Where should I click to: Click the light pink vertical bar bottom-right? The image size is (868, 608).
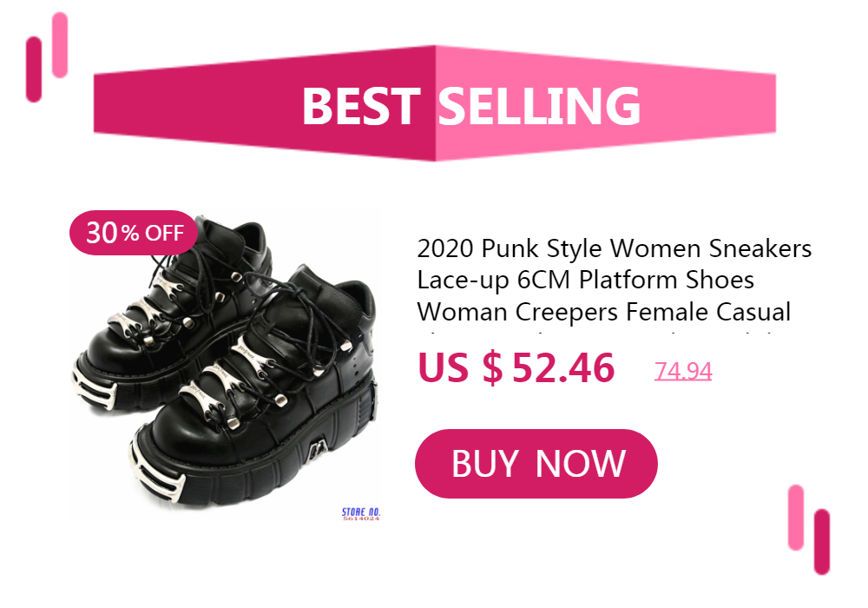click(796, 518)
